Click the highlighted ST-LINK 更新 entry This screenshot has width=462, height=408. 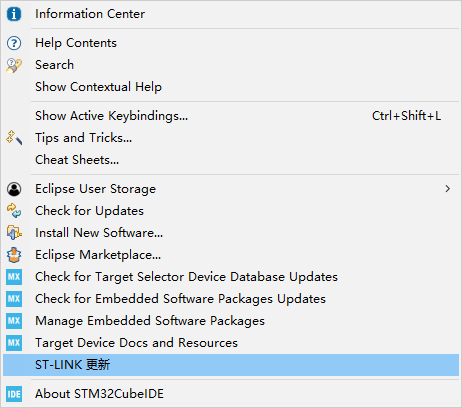(231, 365)
